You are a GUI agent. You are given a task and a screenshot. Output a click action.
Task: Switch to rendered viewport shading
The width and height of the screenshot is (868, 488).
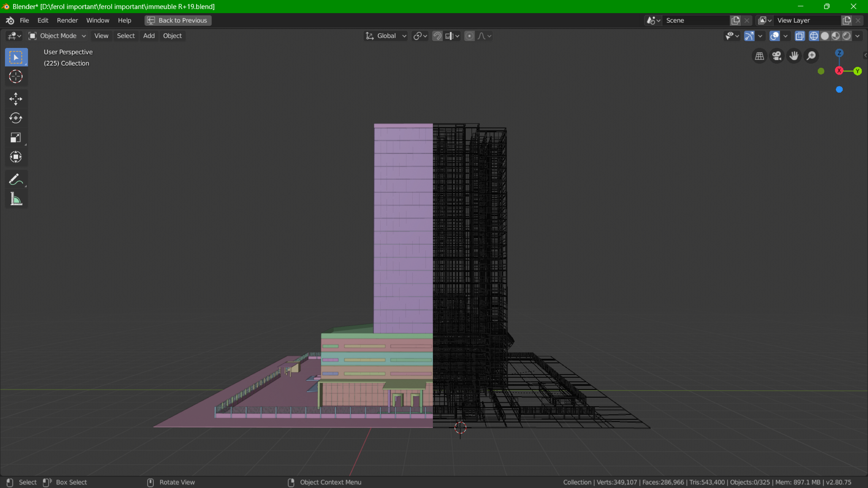tap(846, 36)
